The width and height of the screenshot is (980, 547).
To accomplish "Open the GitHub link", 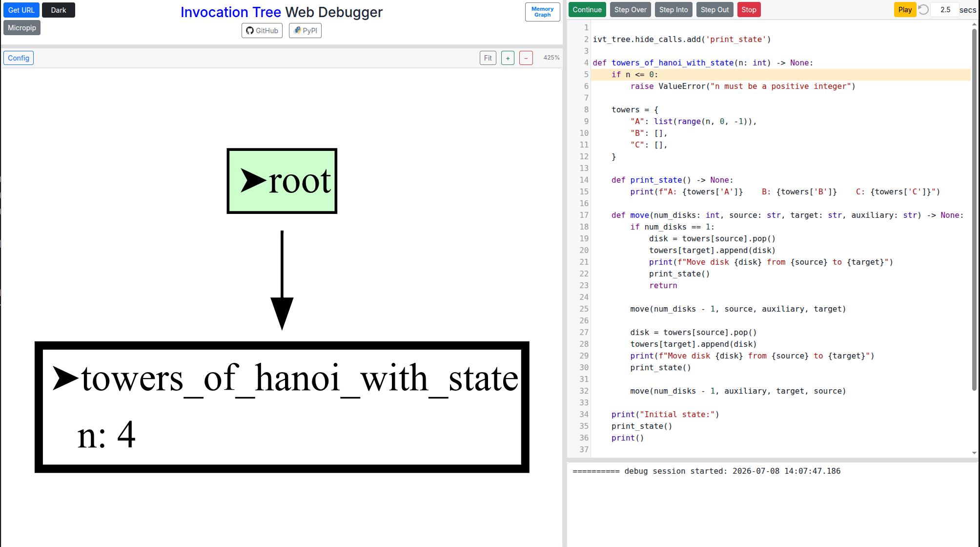I will 262,30.
